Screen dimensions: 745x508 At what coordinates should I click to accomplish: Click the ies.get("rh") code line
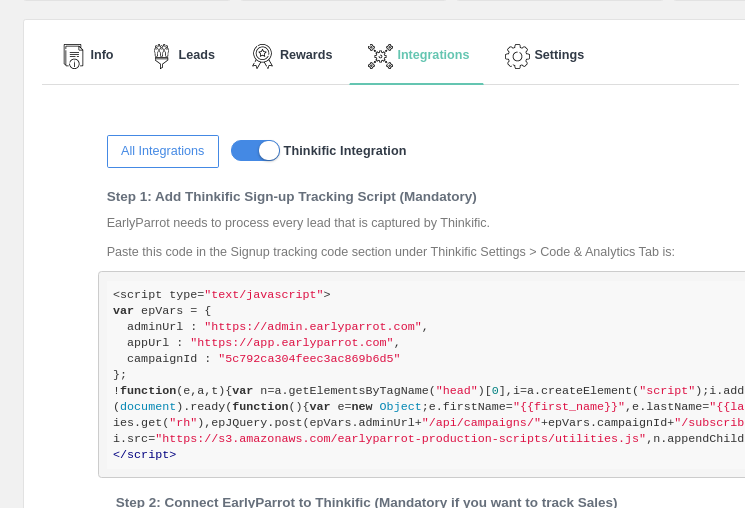(x=429, y=423)
